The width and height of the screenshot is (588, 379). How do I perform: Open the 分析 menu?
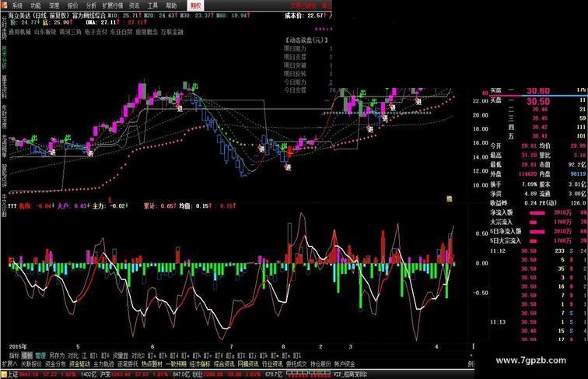(x=91, y=5)
